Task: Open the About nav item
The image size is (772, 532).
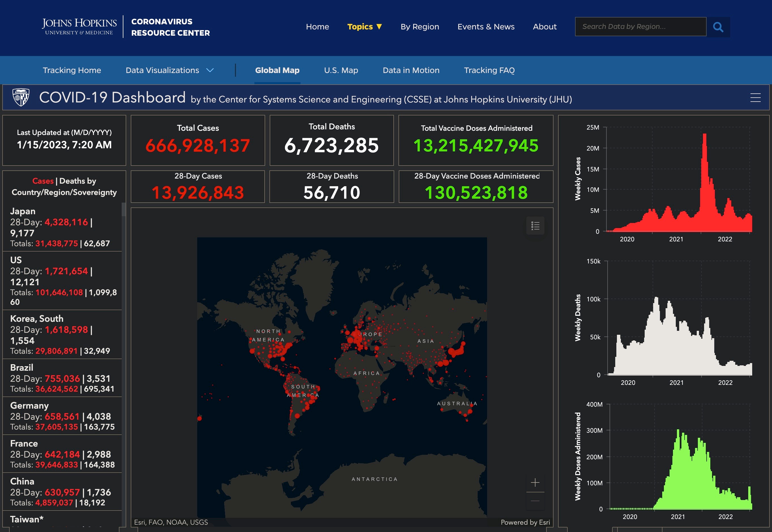Action: (545, 27)
